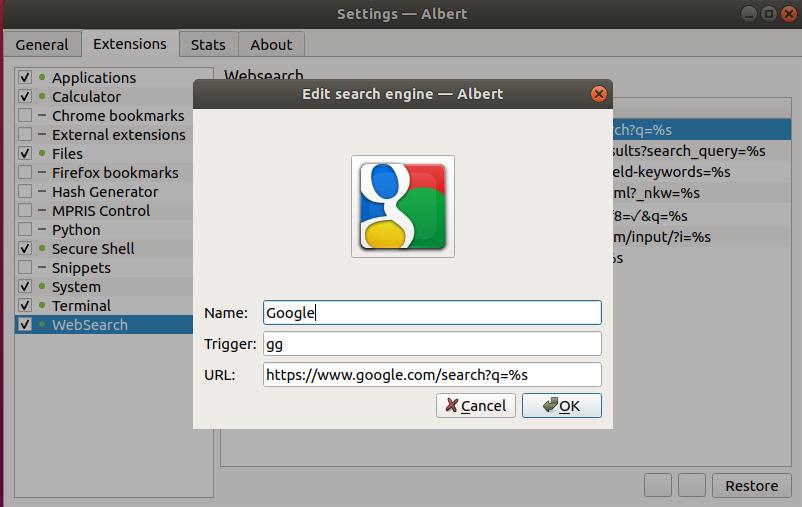Viewport: 802px width, 507px height.
Task: Switch to the General tab
Action: tap(42, 45)
